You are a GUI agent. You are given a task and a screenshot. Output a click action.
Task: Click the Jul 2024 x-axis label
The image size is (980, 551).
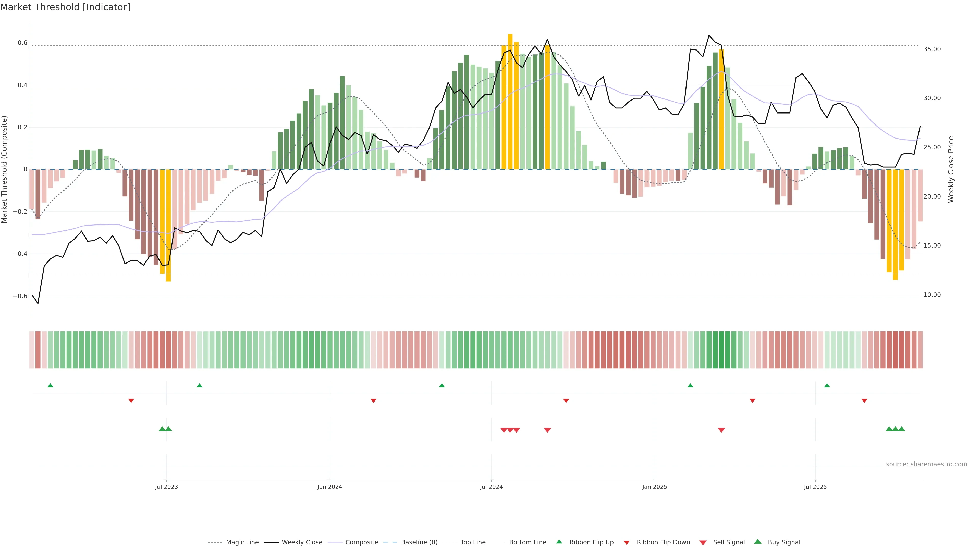(x=491, y=487)
